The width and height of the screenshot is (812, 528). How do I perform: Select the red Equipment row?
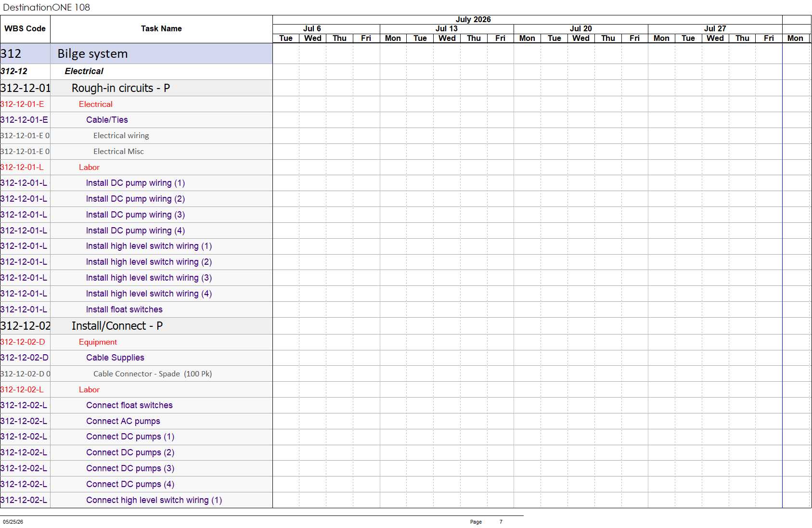click(136, 342)
